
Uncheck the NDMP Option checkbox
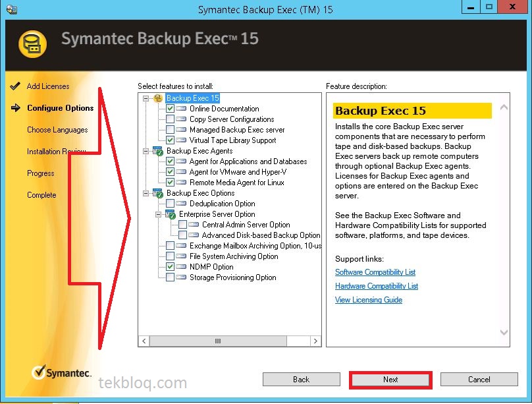tap(171, 267)
